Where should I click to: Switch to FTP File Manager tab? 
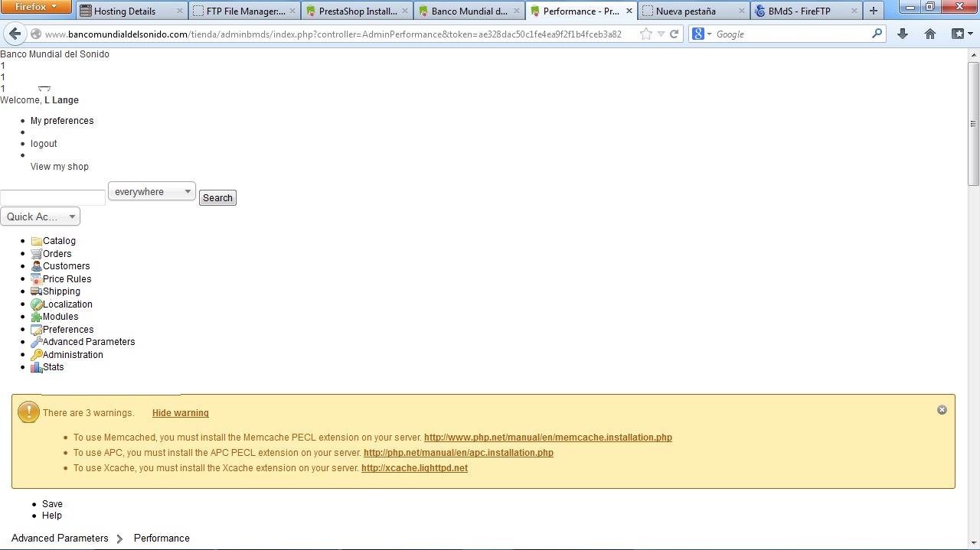245,11
